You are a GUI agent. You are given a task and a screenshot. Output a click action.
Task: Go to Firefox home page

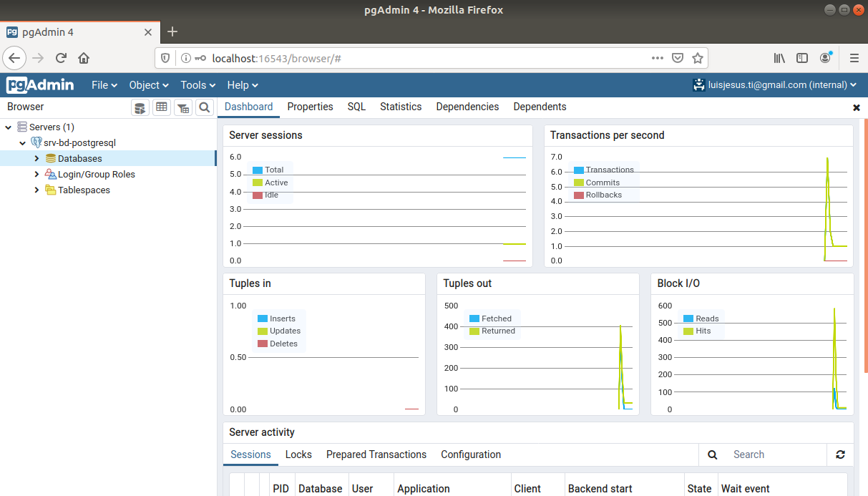coord(84,58)
